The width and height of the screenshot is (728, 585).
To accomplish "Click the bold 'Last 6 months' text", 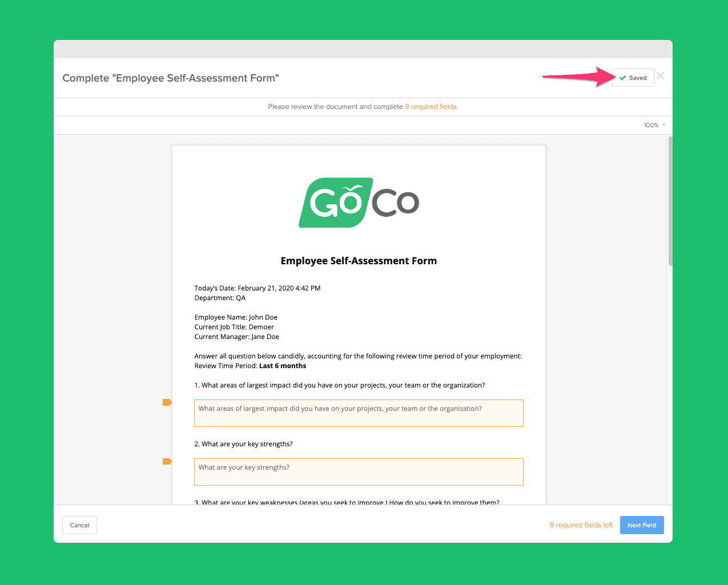I will point(283,366).
